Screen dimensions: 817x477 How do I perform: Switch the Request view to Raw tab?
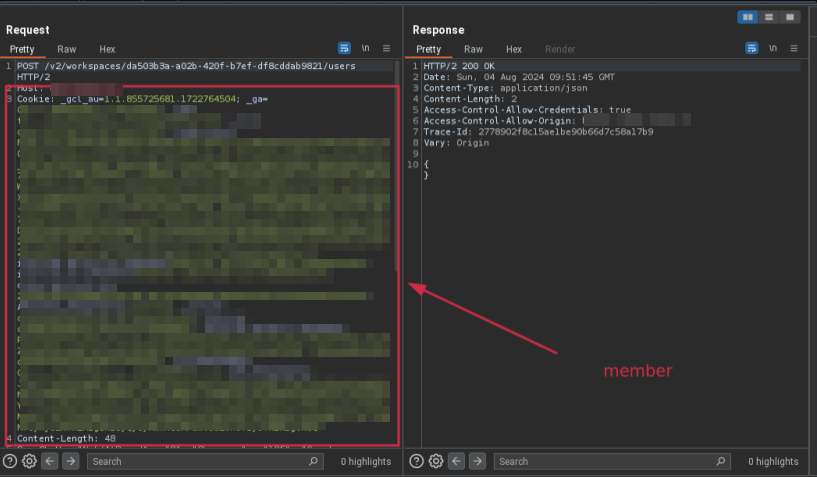pos(66,49)
